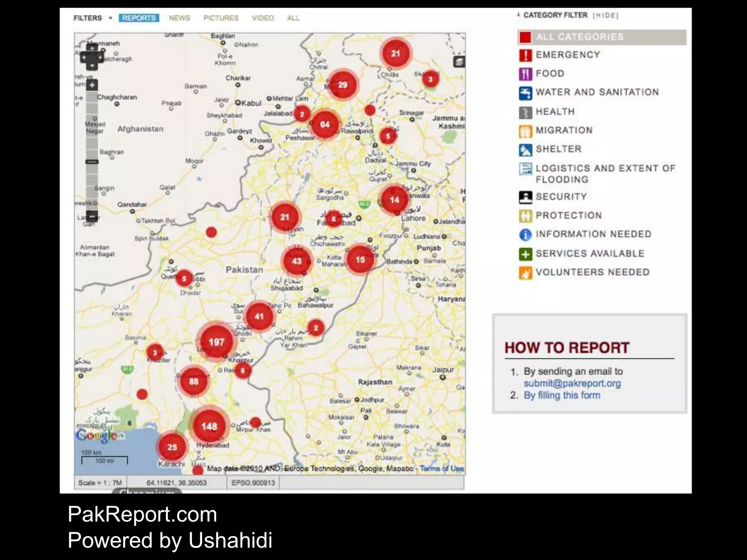This screenshot has height=560, width=747.
Task: Select the Food category icon
Action: click(525, 74)
